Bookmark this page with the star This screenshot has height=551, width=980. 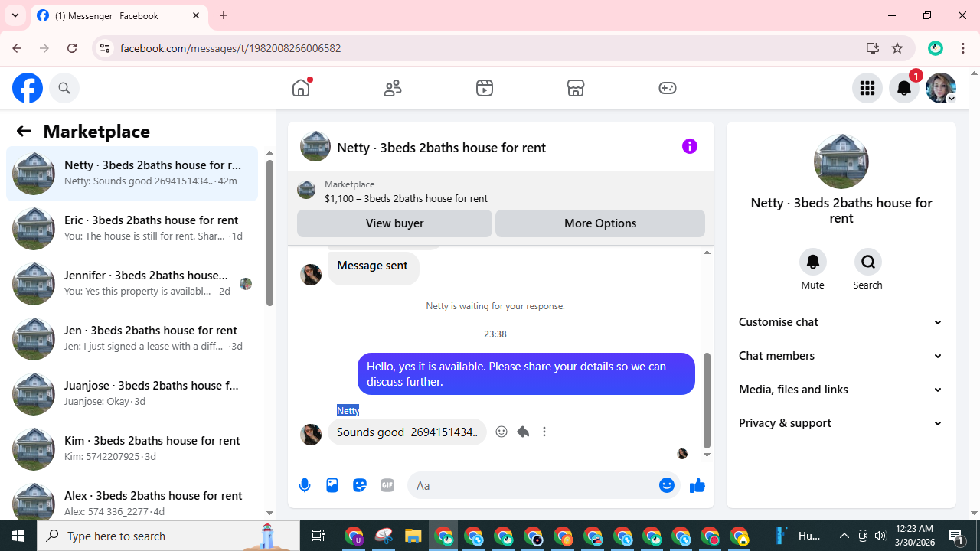897,48
